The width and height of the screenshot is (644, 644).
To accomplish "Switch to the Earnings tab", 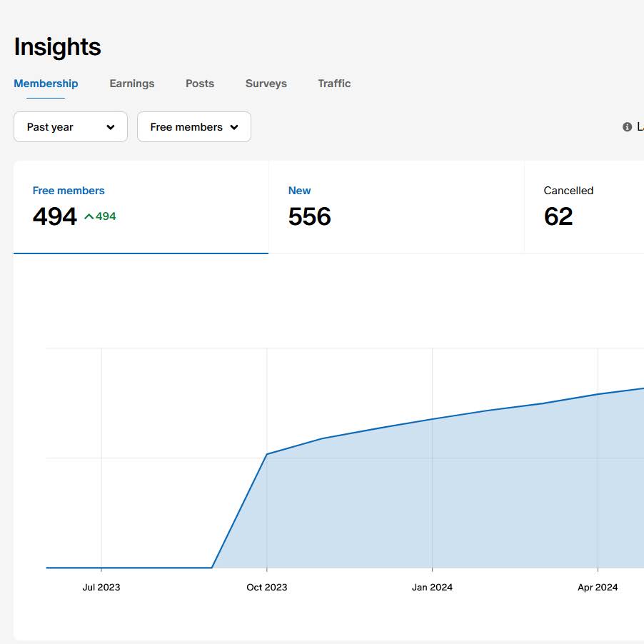I will [131, 84].
